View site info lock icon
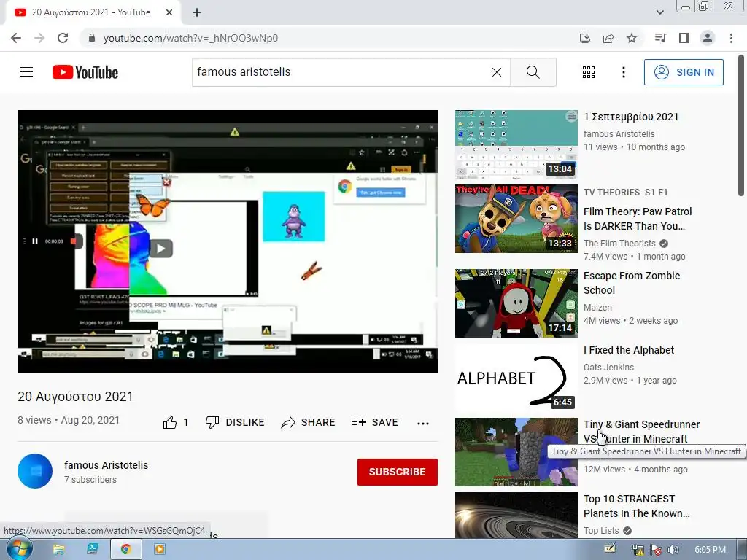The width and height of the screenshot is (747, 560). pos(91,38)
